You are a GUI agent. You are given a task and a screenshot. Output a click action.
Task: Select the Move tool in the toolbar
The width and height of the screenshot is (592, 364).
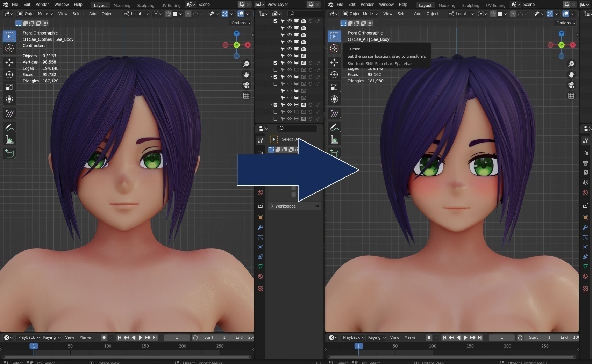(x=9, y=63)
